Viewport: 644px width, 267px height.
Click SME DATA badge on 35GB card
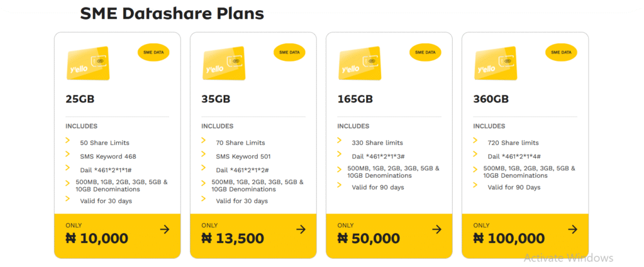(289, 53)
